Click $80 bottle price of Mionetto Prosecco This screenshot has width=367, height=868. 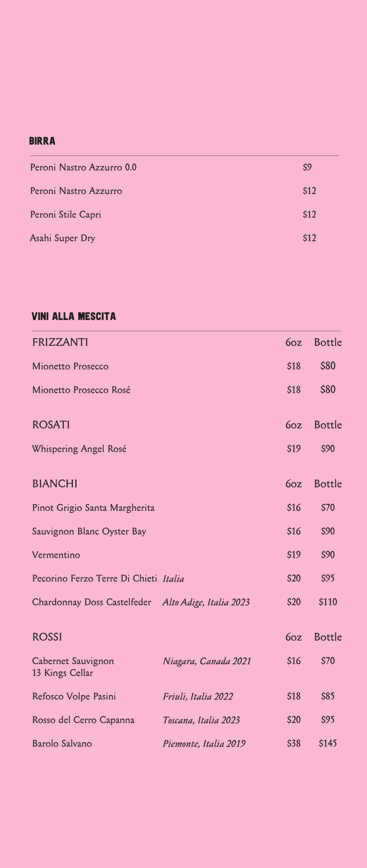[x=328, y=366]
